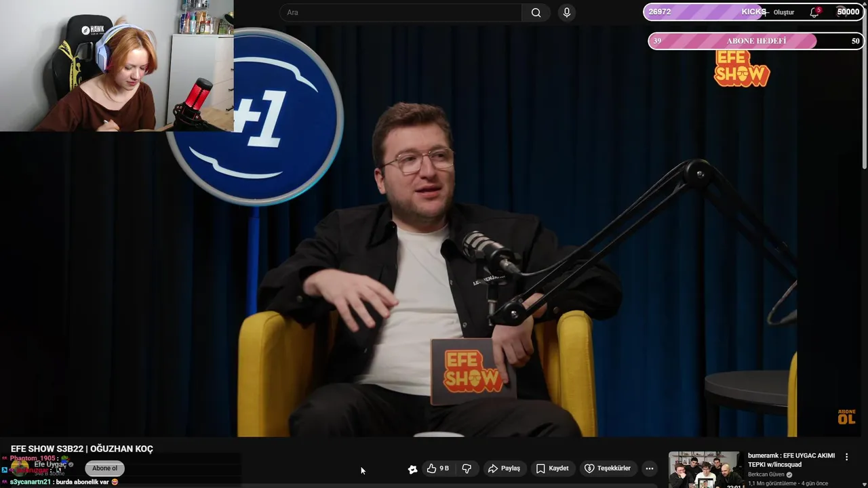Click the 'ABONE OL' watermark in video
Viewport: 868px width, 488px height.
[846, 417]
